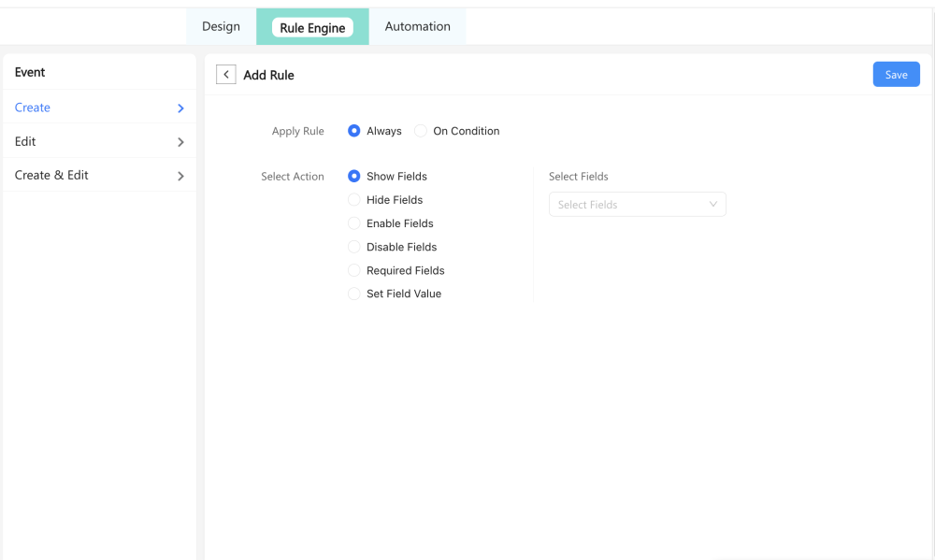The width and height of the screenshot is (935, 560).
Task: Switch to the Design tab
Action: [222, 26]
